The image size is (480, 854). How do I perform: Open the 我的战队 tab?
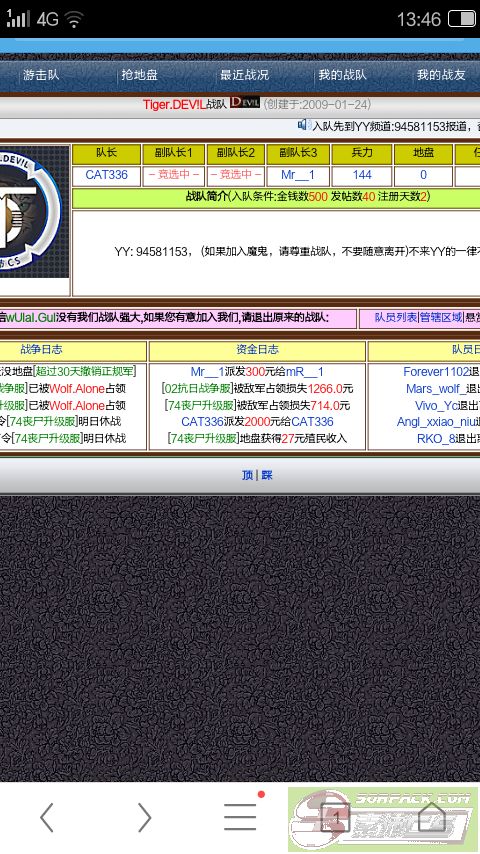click(342, 75)
